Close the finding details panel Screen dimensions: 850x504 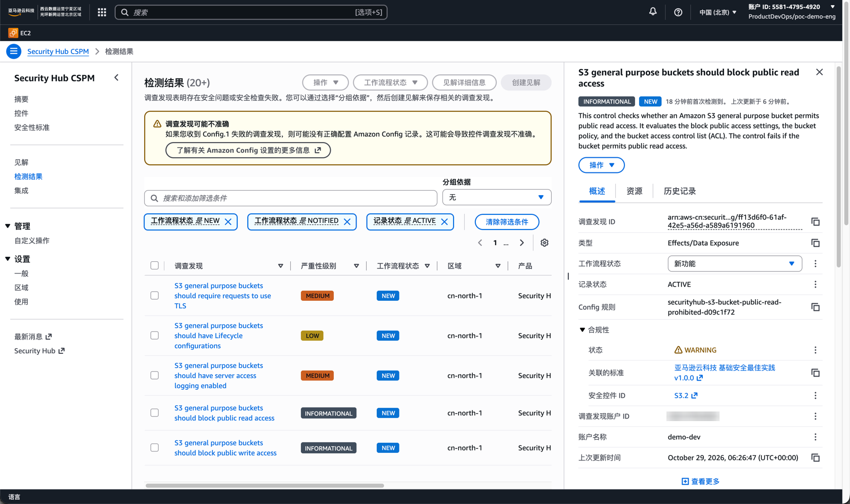point(819,72)
